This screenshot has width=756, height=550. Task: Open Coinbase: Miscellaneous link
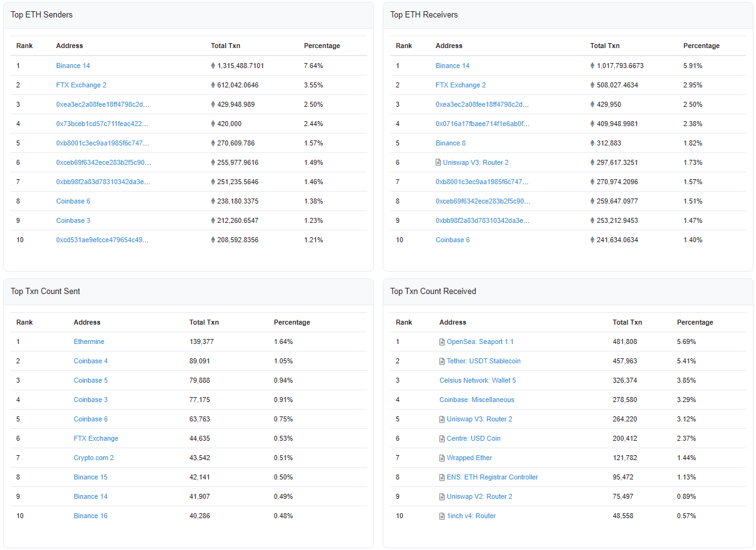(477, 400)
